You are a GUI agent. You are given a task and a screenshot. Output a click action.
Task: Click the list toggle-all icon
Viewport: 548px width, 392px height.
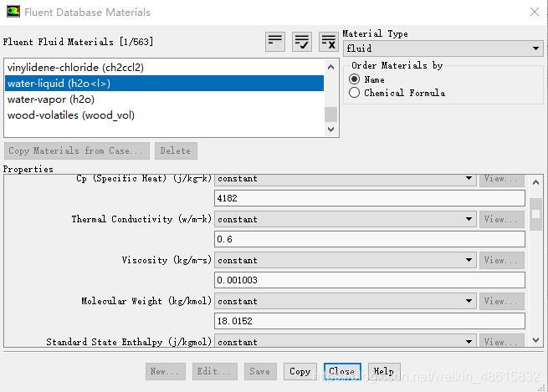click(275, 42)
